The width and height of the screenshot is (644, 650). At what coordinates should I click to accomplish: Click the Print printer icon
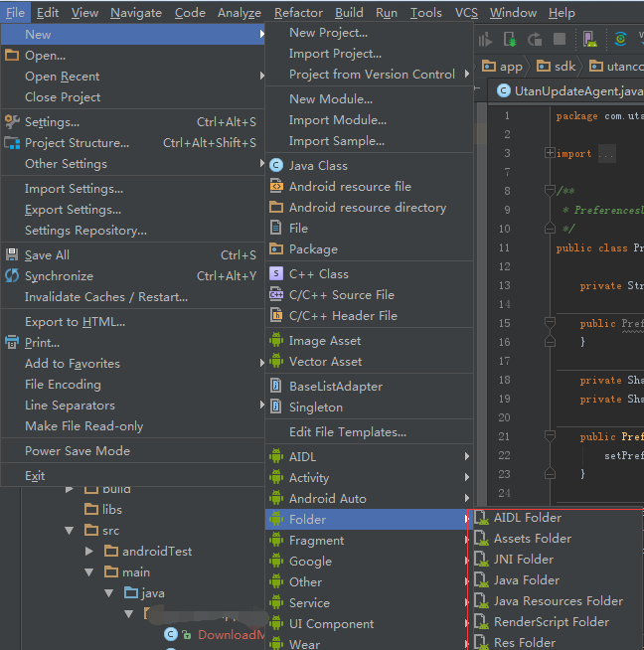[12, 343]
